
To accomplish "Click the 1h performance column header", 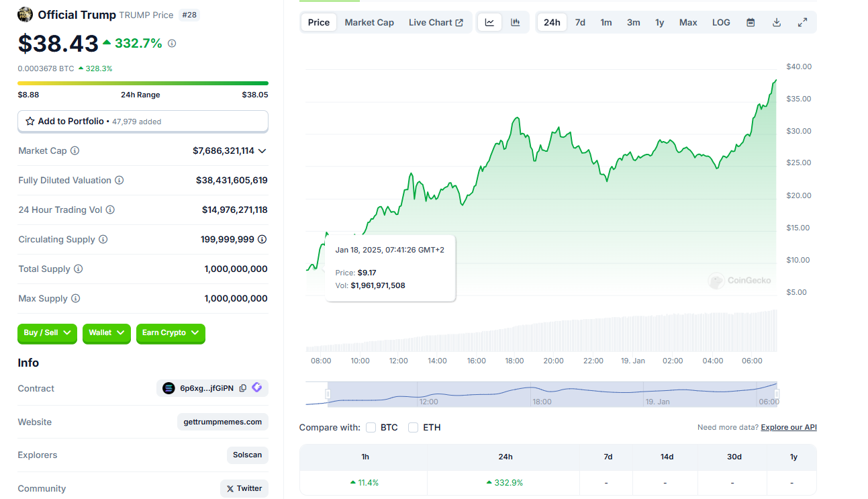I will (365, 457).
